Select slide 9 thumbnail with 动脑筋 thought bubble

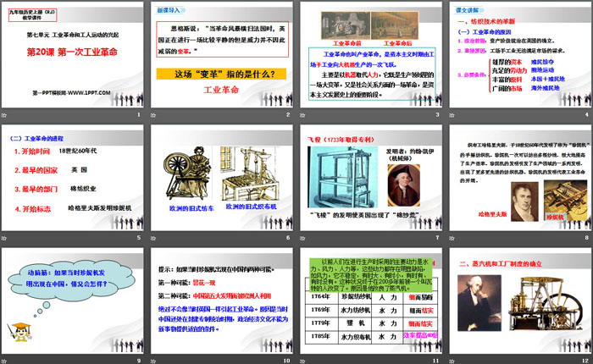click(73, 301)
